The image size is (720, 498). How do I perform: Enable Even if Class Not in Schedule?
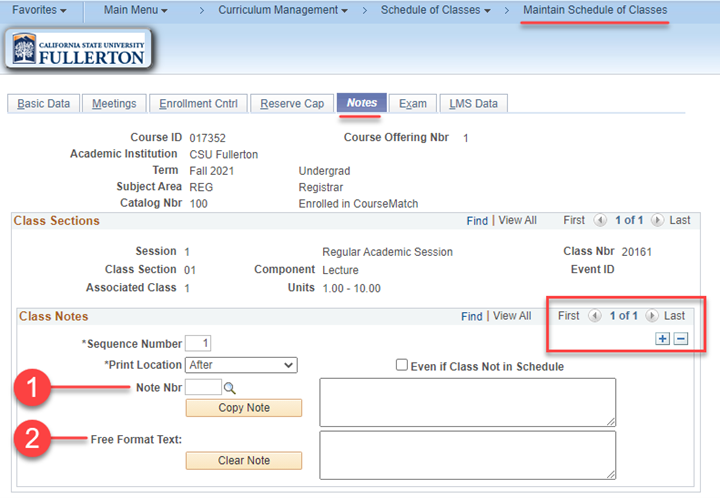click(402, 365)
